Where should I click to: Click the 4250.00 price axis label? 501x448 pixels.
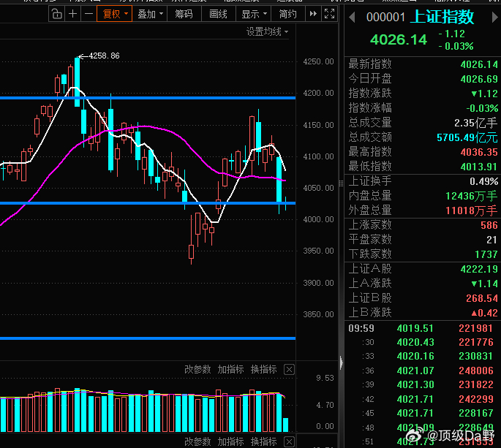pos(319,61)
